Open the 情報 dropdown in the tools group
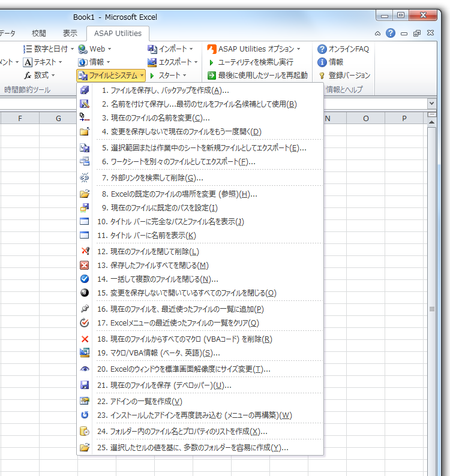The image size is (450, 476). click(108, 62)
